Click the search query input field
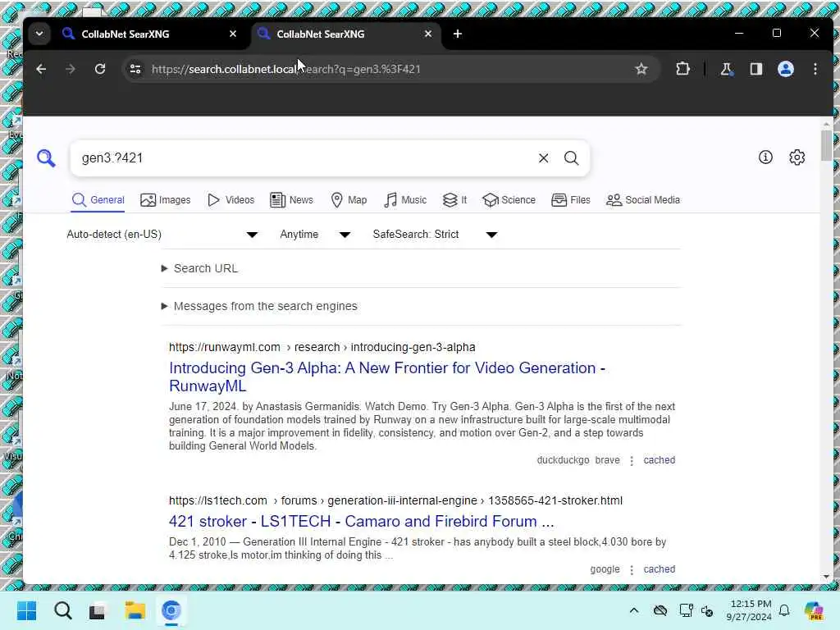Viewport: 840px width, 630px height. pos(305,158)
